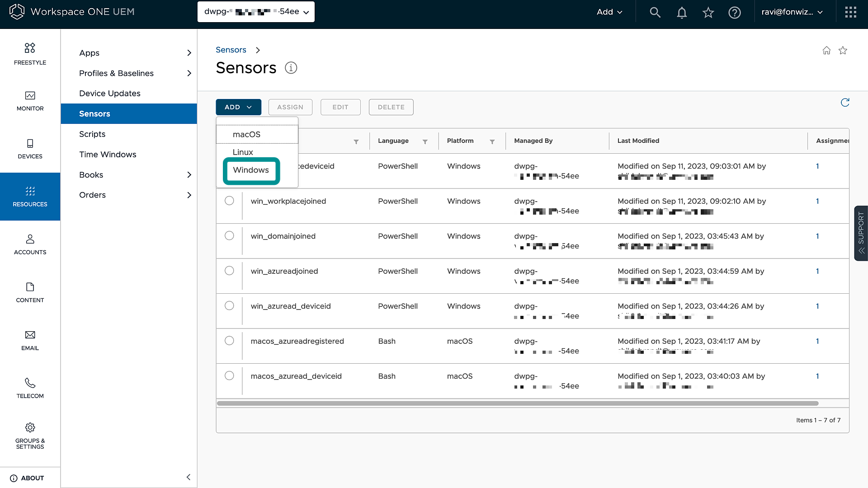Image resolution: width=868 pixels, height=488 pixels.
Task: Open Scripts in the resources menu
Action: point(92,134)
